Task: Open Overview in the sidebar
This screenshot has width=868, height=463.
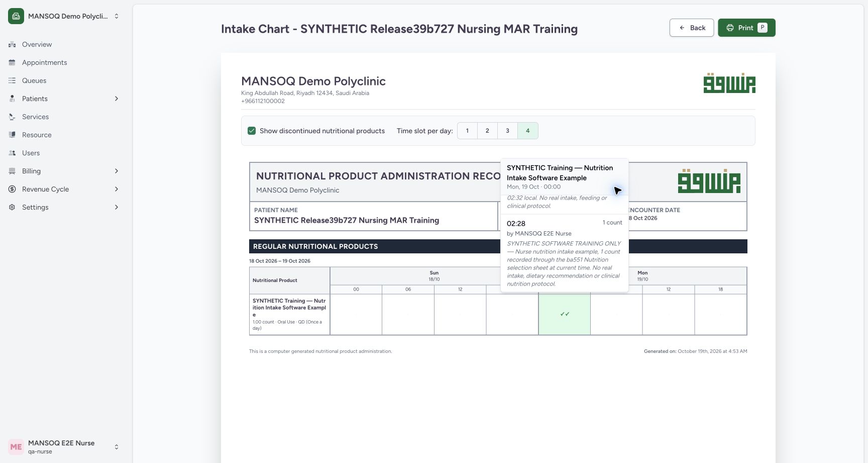Action: [x=64, y=44]
